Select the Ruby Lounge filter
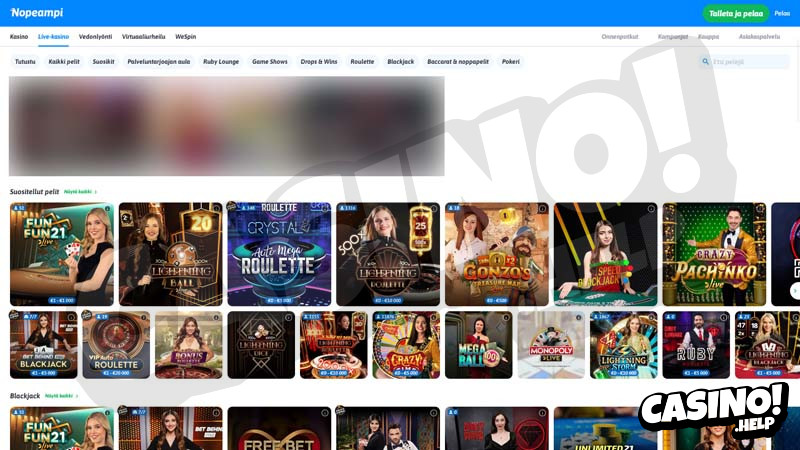800x450 pixels. [x=221, y=62]
